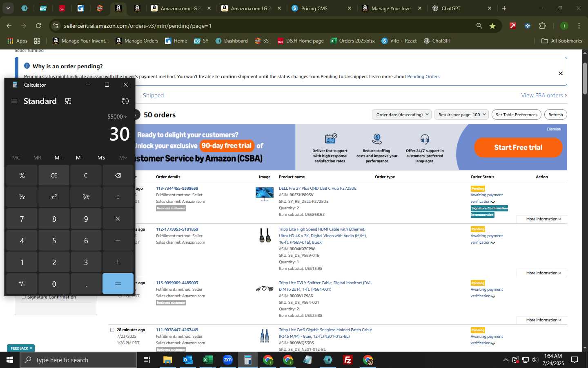Click the Calculator equals key
The width and height of the screenshot is (588, 368).
118,284
